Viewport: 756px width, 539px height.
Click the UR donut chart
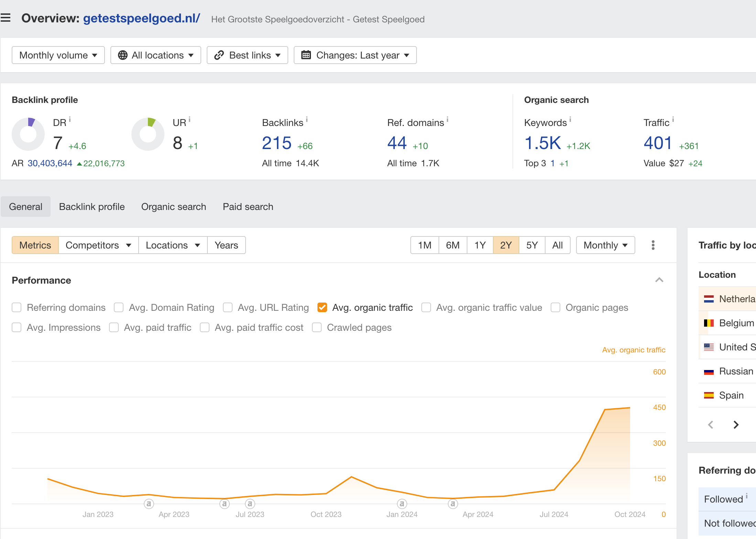tap(148, 134)
